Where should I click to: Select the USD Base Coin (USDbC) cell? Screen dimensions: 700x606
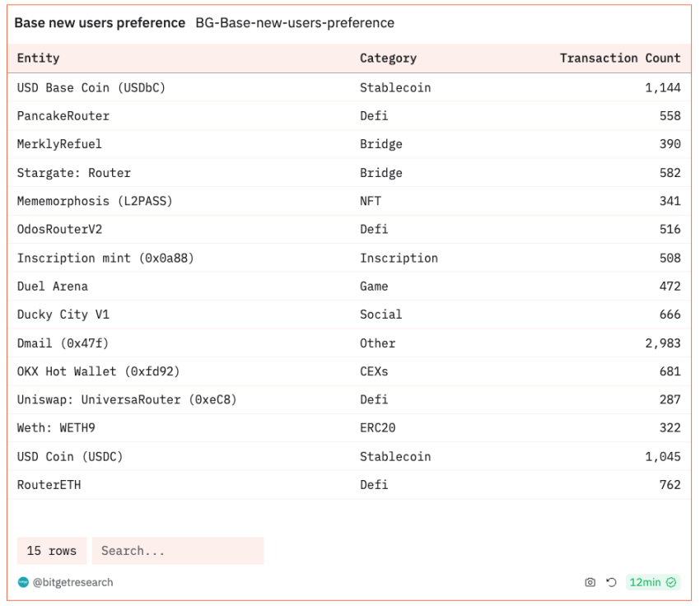tap(91, 87)
